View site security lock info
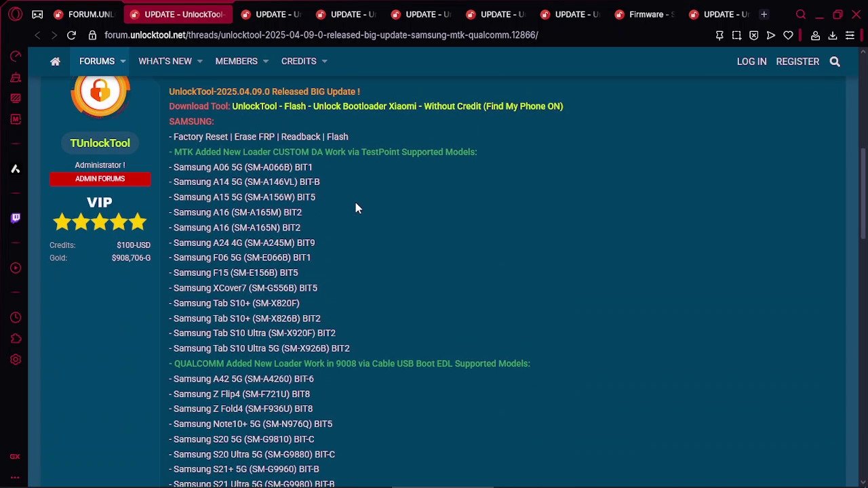 pos(92,35)
